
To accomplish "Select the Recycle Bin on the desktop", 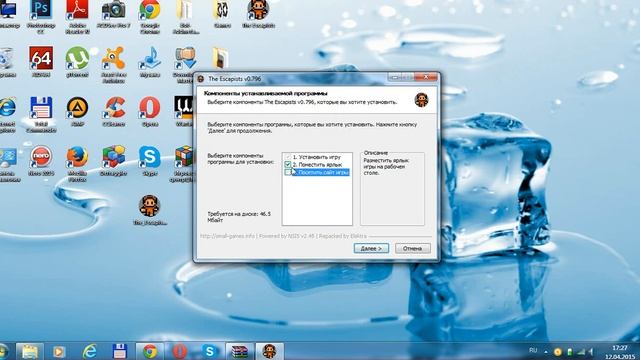I will (x=7, y=61).
